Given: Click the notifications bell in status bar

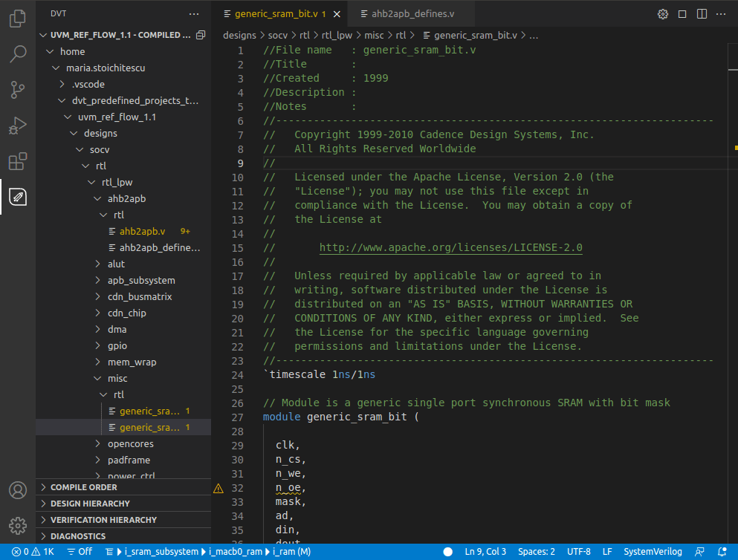Looking at the screenshot, I should pos(723,552).
